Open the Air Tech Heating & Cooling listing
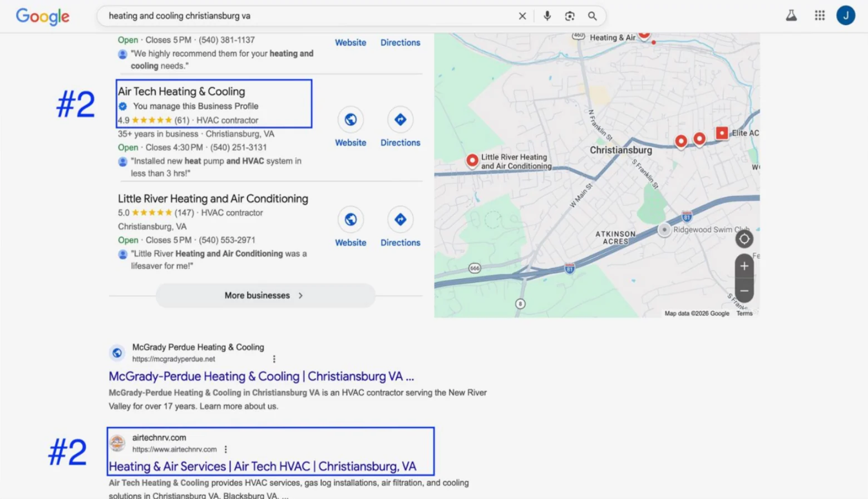Viewport: 868px width, 499px height. 181,91
